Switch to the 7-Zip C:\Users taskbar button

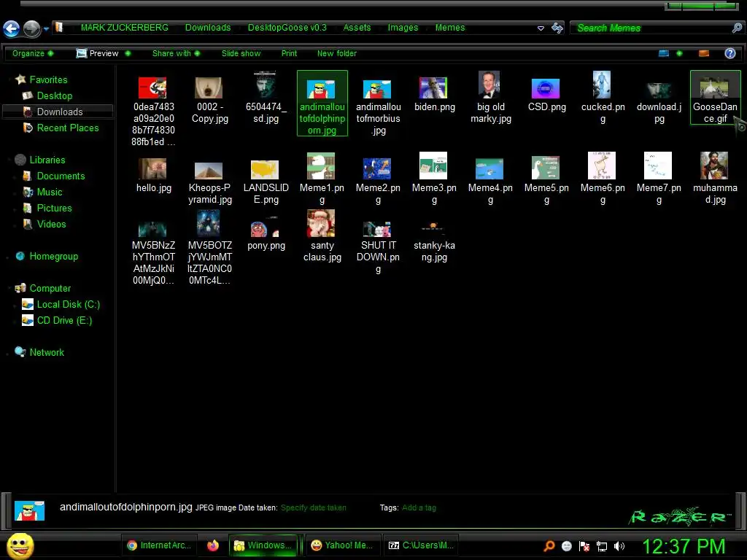(x=421, y=545)
